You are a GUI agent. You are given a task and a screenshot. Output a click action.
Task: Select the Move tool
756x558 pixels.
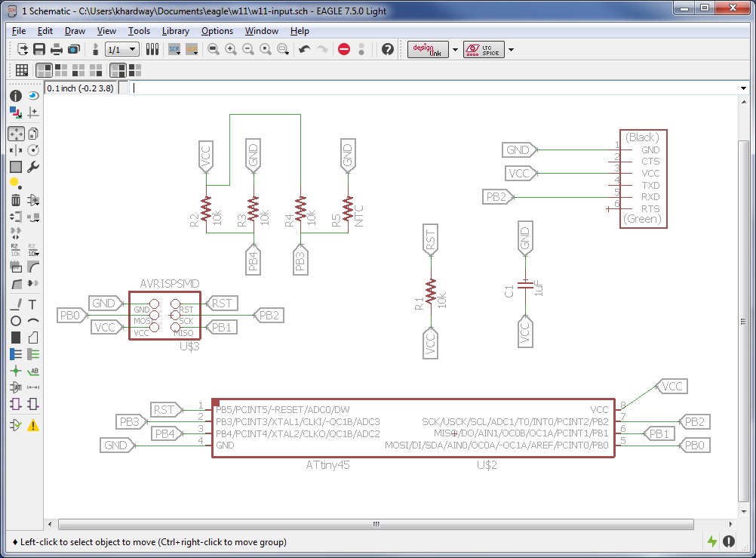pos(16,134)
